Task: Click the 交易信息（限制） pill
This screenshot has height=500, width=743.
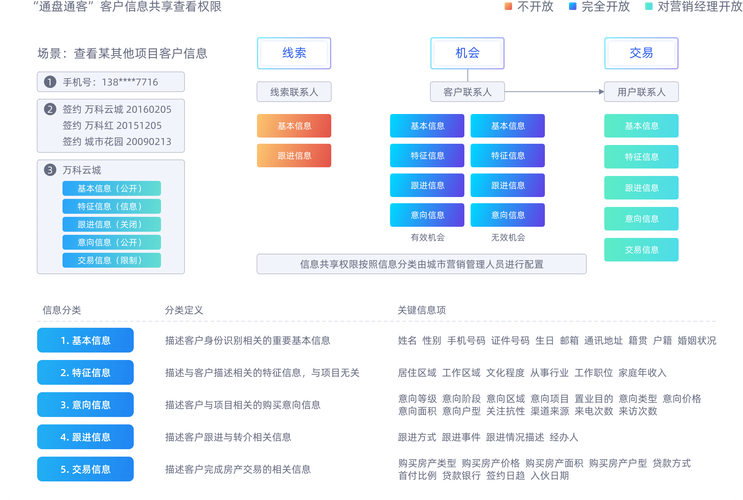Action: (111, 261)
